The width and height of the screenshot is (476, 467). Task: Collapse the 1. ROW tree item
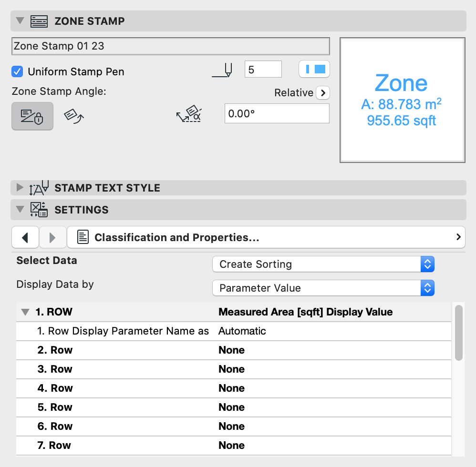(x=25, y=313)
